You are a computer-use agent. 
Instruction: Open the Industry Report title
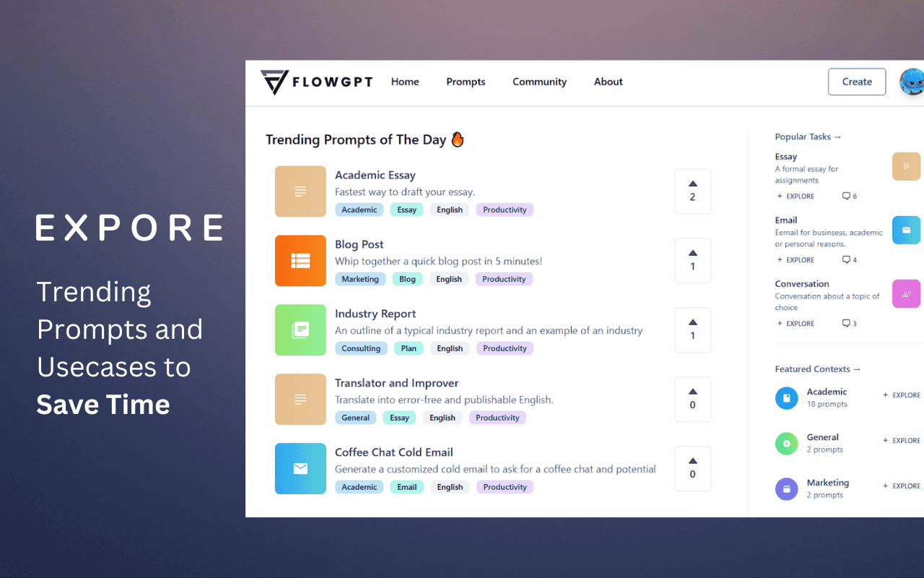click(x=375, y=314)
